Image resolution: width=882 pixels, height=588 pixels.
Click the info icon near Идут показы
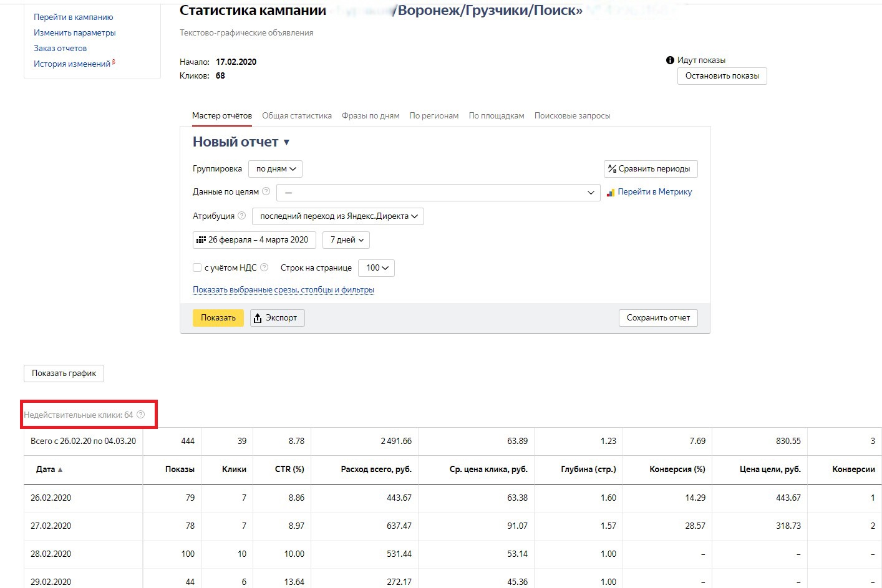click(x=670, y=60)
